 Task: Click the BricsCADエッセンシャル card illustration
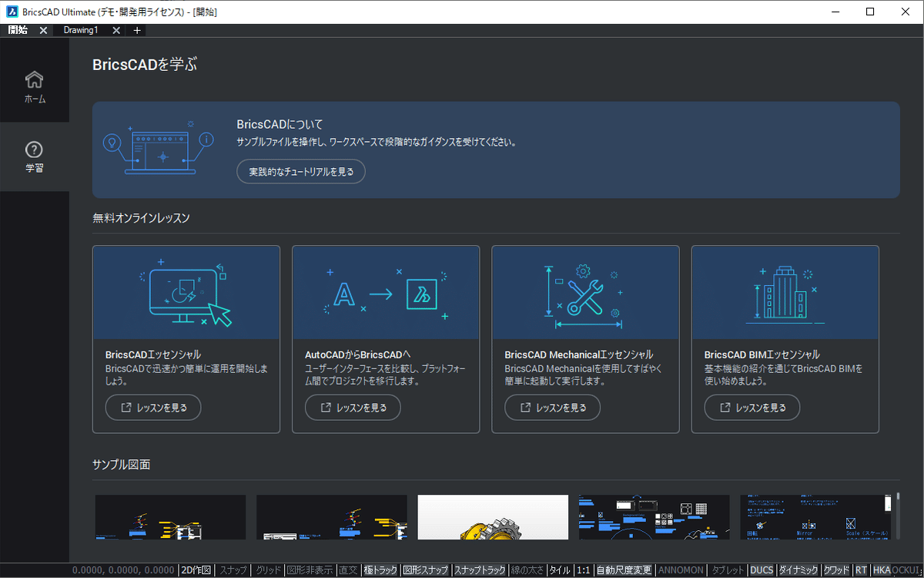(186, 293)
